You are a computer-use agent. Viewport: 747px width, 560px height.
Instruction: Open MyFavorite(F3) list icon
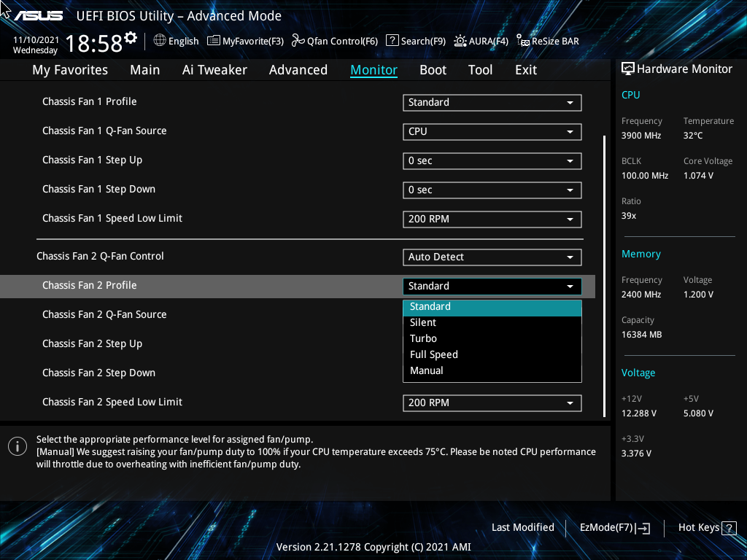point(214,41)
